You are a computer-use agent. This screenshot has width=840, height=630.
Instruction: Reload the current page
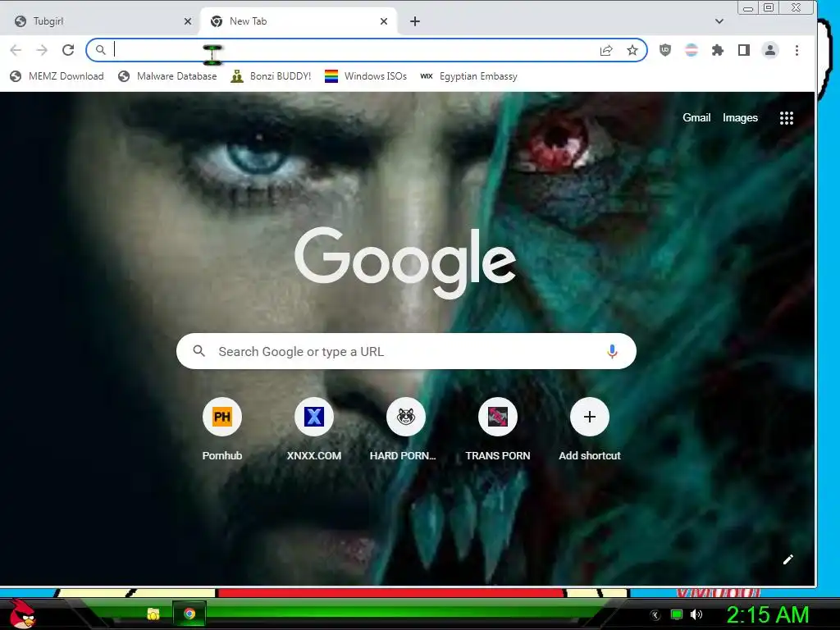click(68, 50)
